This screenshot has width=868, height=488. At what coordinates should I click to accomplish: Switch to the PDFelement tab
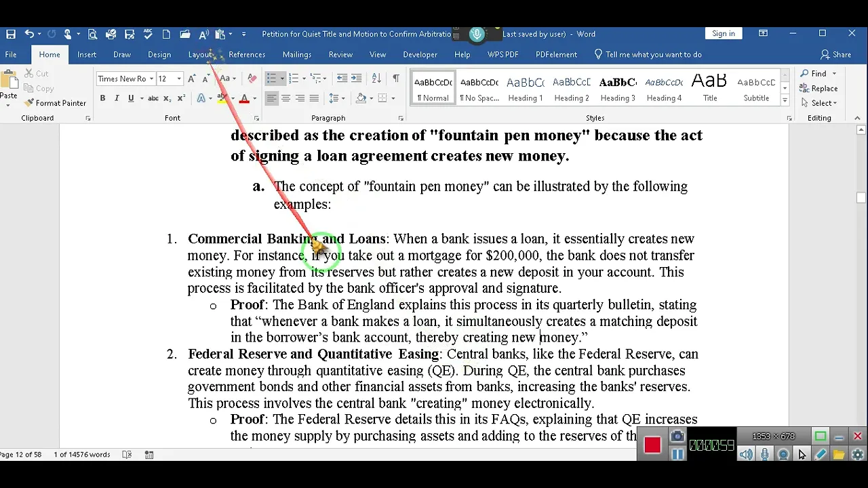(557, 54)
